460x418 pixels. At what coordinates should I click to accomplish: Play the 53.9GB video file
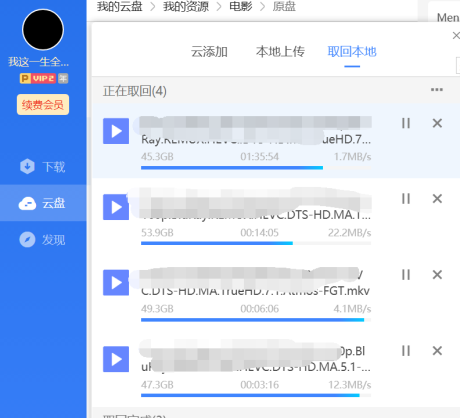116,207
